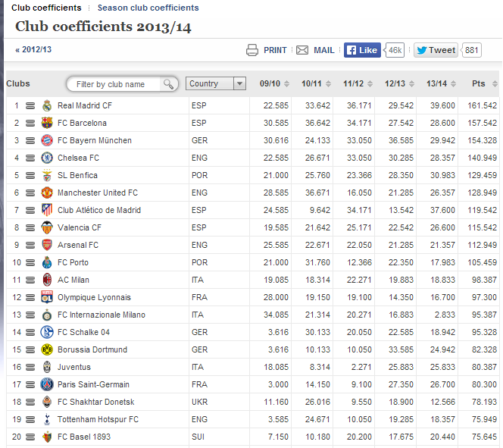Click the UKR country cell for Shakhtar
Screen dimensions: 503x448
point(199,402)
